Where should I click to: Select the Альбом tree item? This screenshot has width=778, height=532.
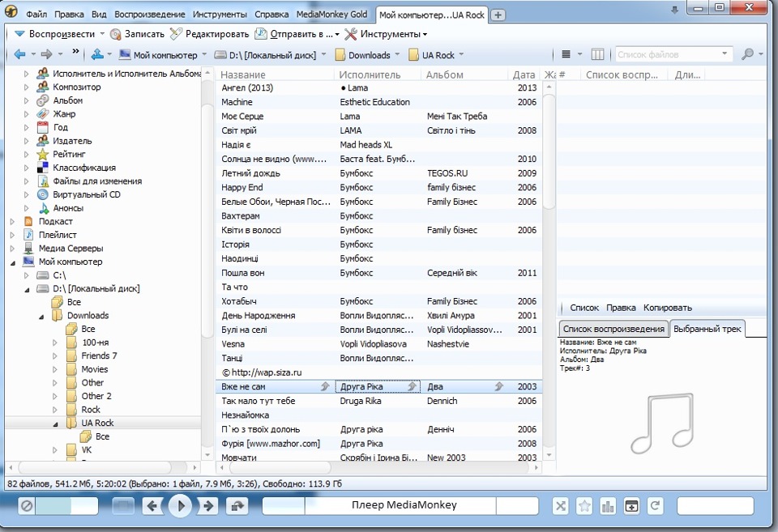pos(59,100)
